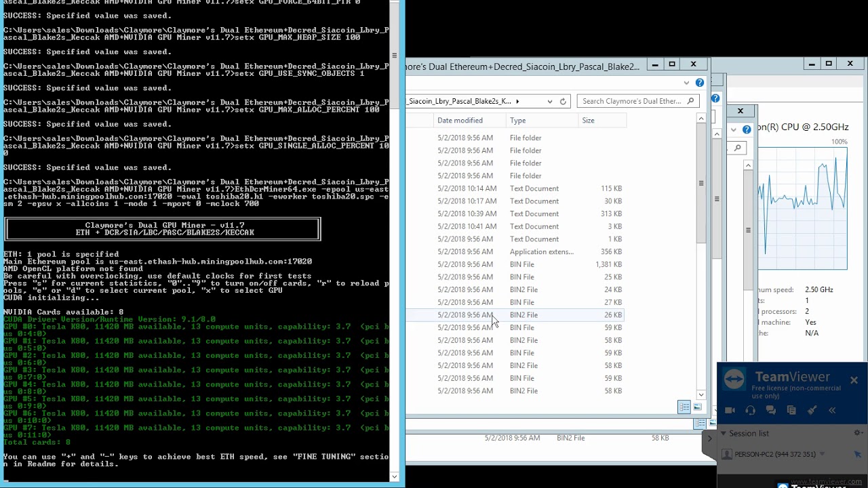Open TeamViewer file box icon
The image size is (868, 488).
pyautogui.click(x=791, y=410)
